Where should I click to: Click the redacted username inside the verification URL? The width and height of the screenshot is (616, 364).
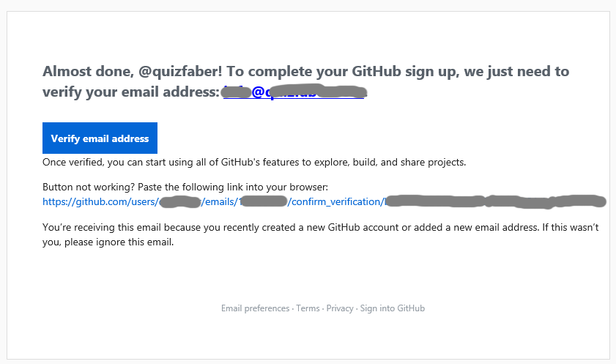pos(180,201)
